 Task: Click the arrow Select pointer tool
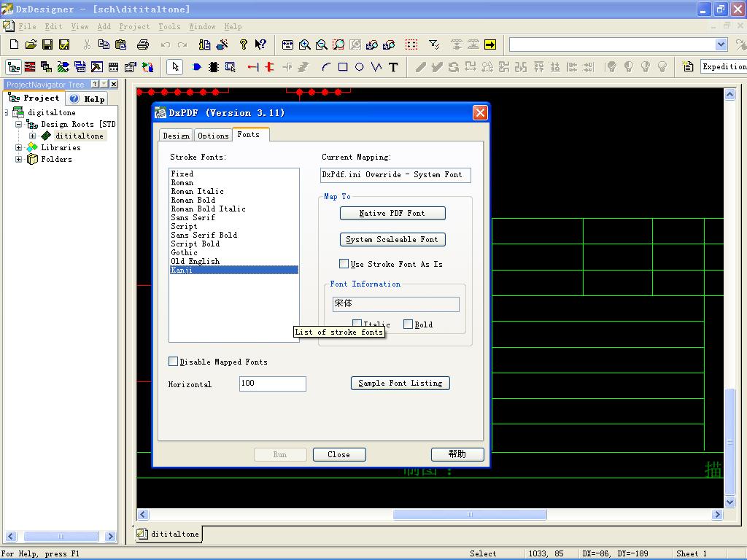point(174,67)
